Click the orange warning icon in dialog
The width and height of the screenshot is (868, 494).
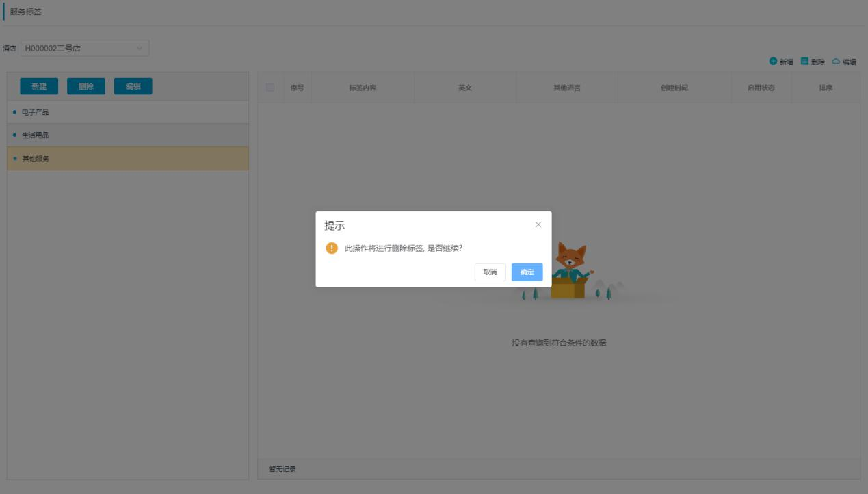[x=332, y=248]
